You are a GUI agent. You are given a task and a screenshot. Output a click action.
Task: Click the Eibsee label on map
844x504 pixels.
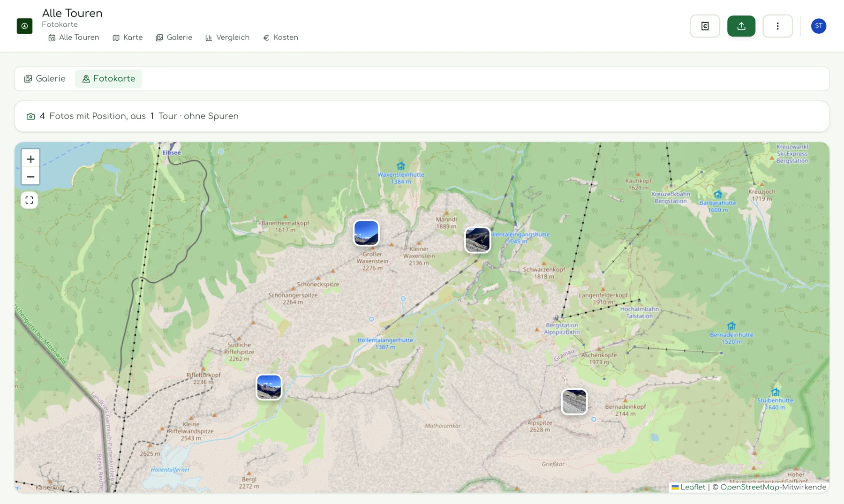tap(172, 153)
